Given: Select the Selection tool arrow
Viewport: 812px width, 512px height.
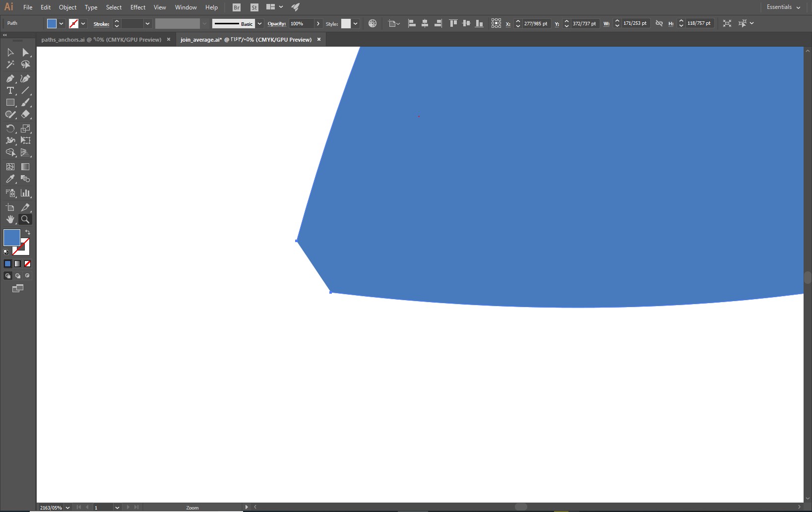Looking at the screenshot, I should coord(10,53).
